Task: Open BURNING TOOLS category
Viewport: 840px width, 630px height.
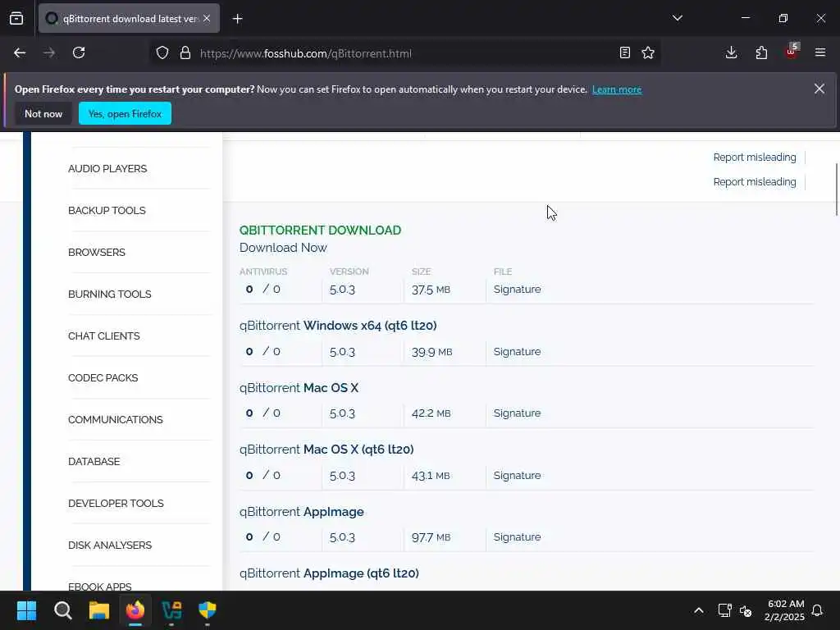Action: (109, 294)
